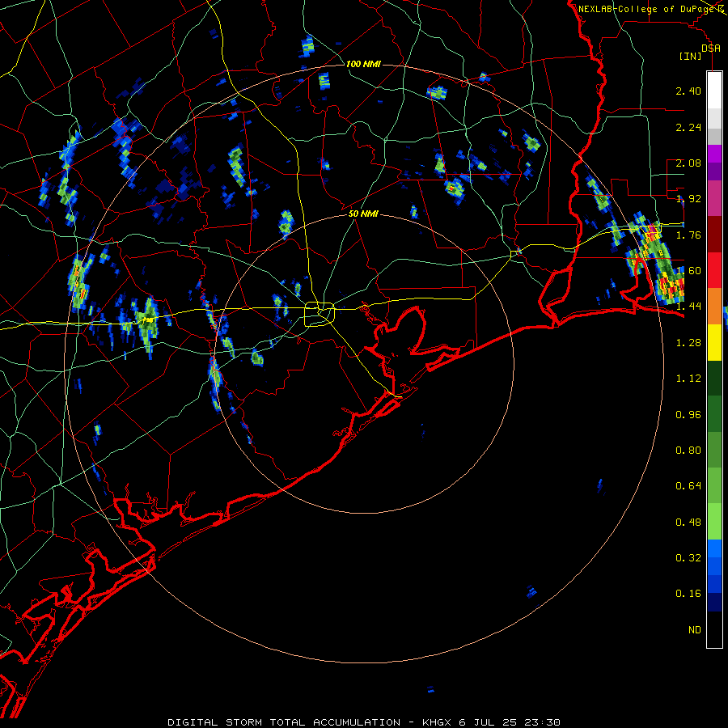Click the 0.96 legend value

pyautogui.click(x=688, y=415)
